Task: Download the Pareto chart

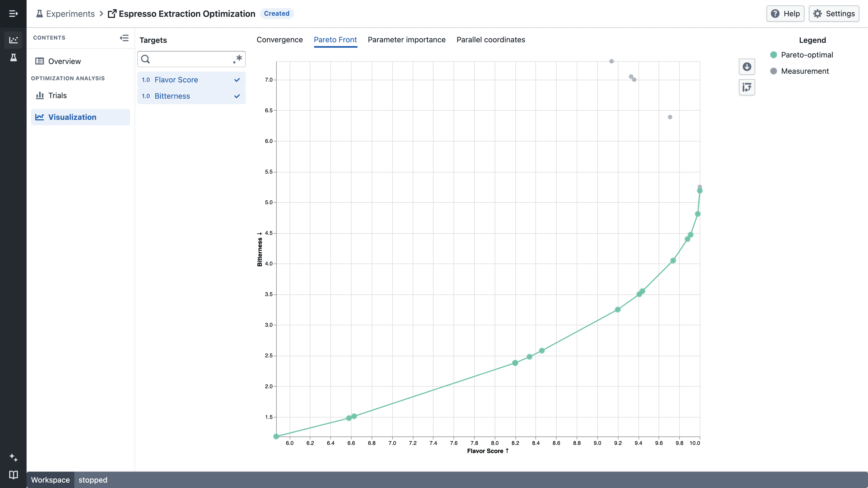Action: [x=747, y=67]
